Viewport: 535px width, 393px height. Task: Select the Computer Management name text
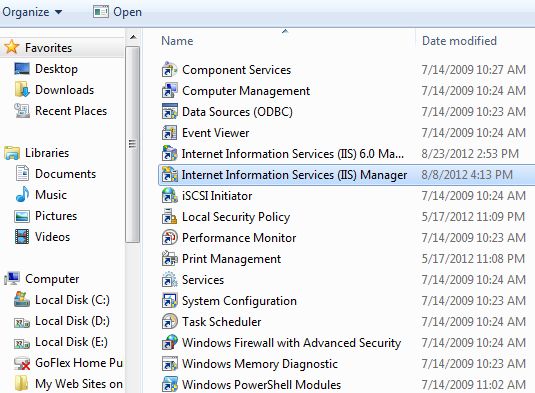(x=246, y=91)
